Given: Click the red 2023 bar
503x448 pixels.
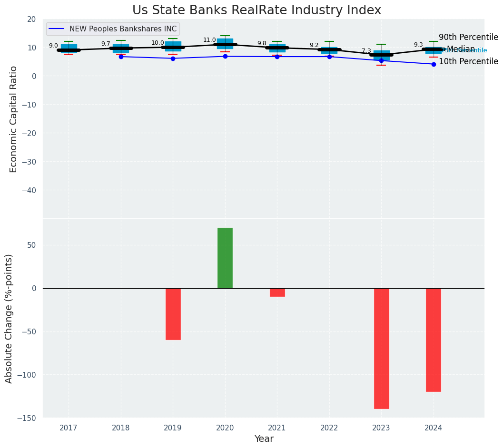Looking at the screenshot, I should point(382,349).
